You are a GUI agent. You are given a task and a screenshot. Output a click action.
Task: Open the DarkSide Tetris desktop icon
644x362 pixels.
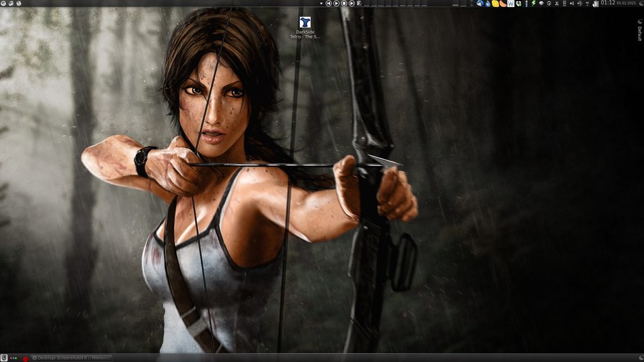pos(305,28)
